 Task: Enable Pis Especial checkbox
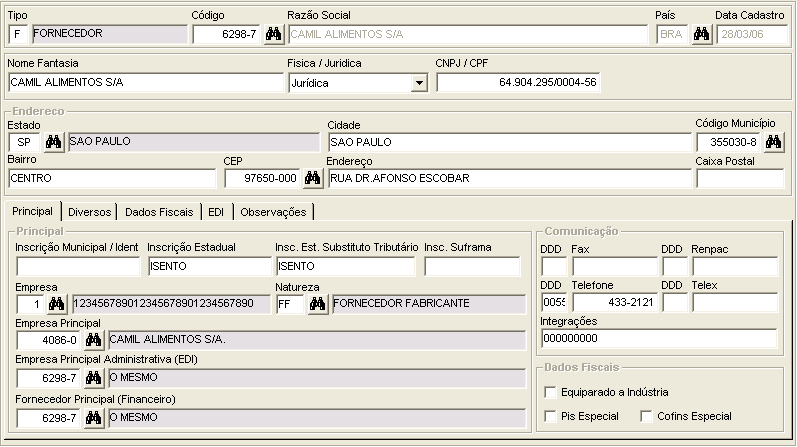[550, 416]
